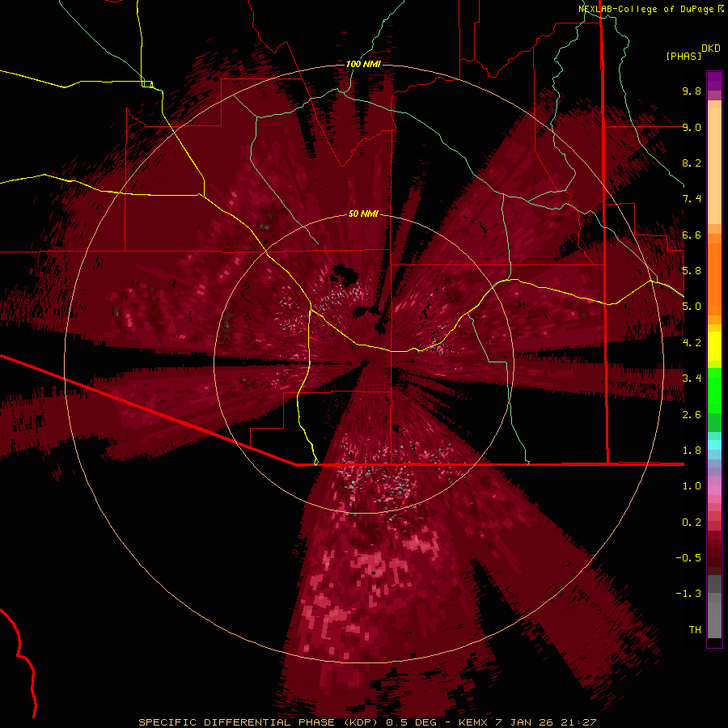Click the peach segment of the color bar
The image size is (728, 728).
(714, 167)
